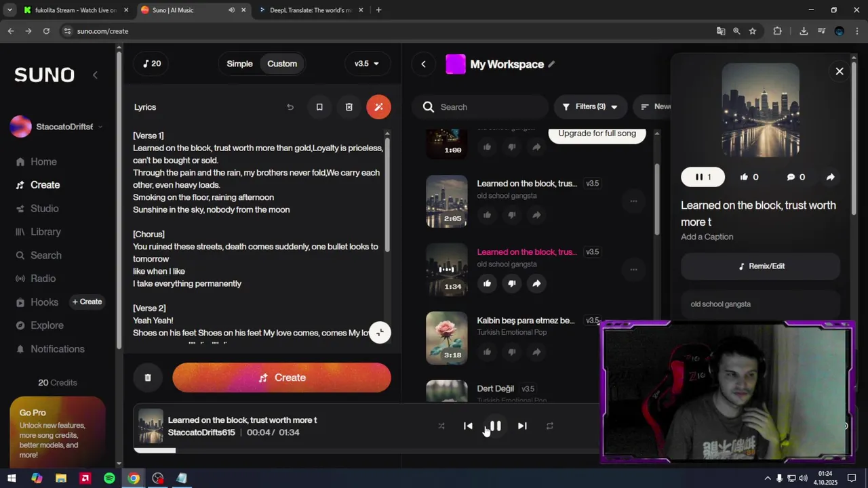Image resolution: width=868 pixels, height=488 pixels.
Task: Click the orange magic wand lyrics button
Action: [378, 107]
